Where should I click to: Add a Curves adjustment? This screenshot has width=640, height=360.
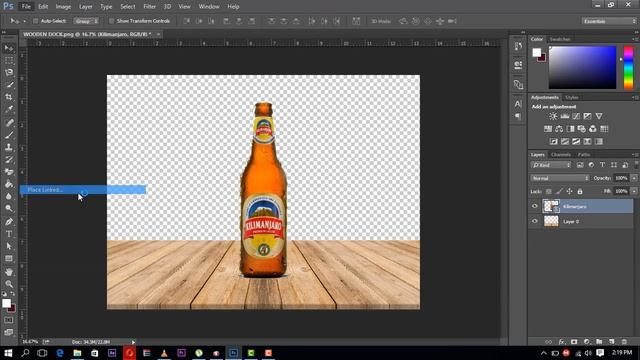(576, 116)
